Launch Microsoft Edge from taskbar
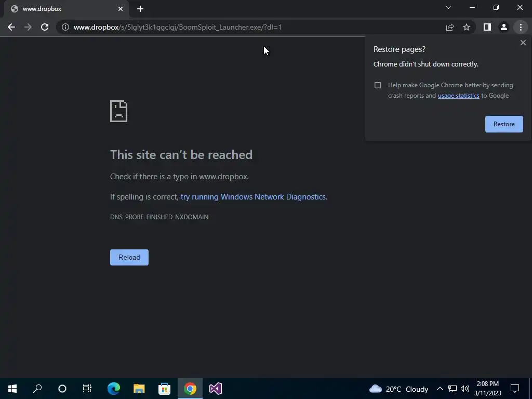Viewport: 532px width, 399px height. (114, 389)
